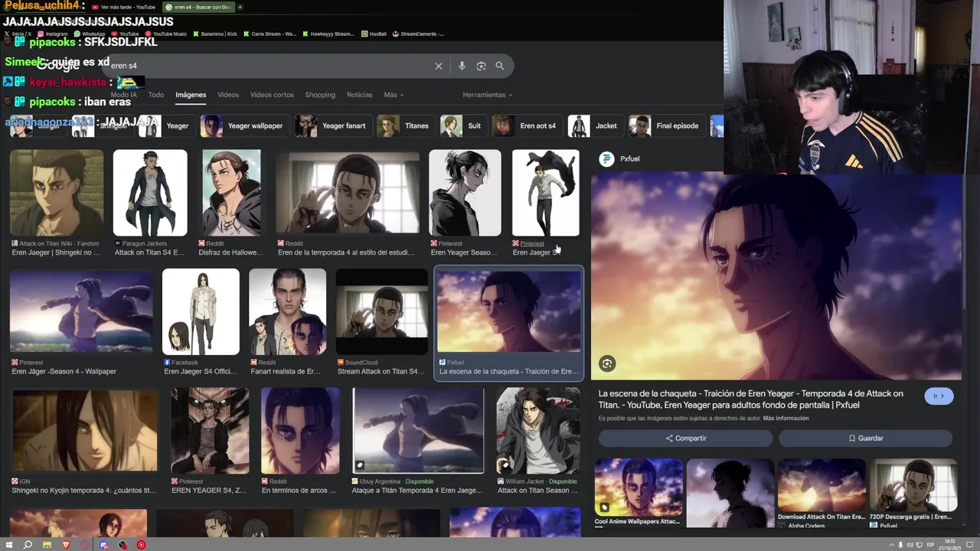Open the Bananirou Kick bookmark

[x=215, y=34]
